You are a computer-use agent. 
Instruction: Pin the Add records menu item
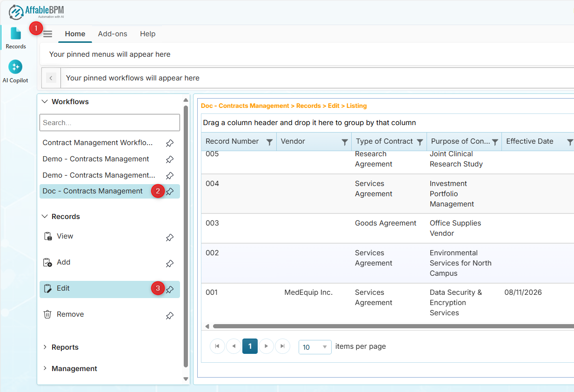tap(170, 264)
